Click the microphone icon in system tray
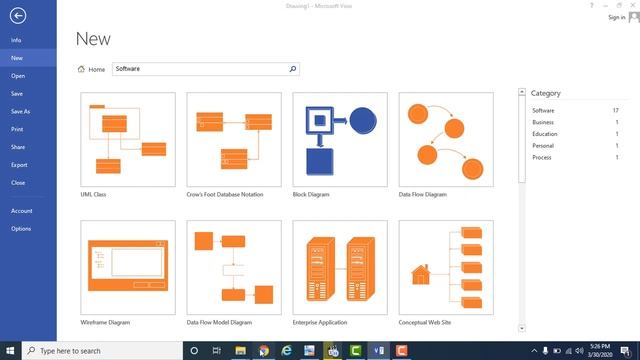Screen dimensions: 640x360 [545, 351]
